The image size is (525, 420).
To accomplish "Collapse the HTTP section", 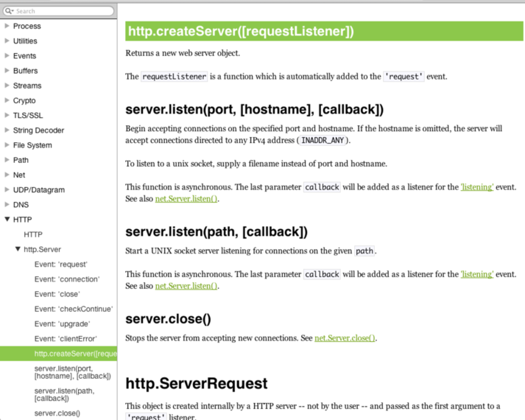I will (x=7, y=219).
